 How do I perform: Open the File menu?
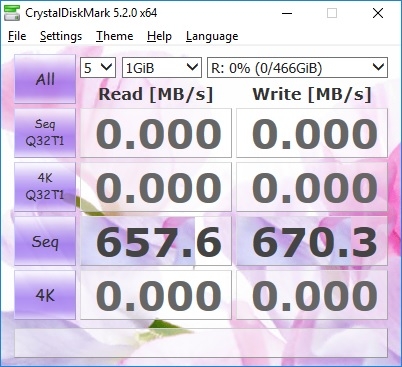coord(17,36)
